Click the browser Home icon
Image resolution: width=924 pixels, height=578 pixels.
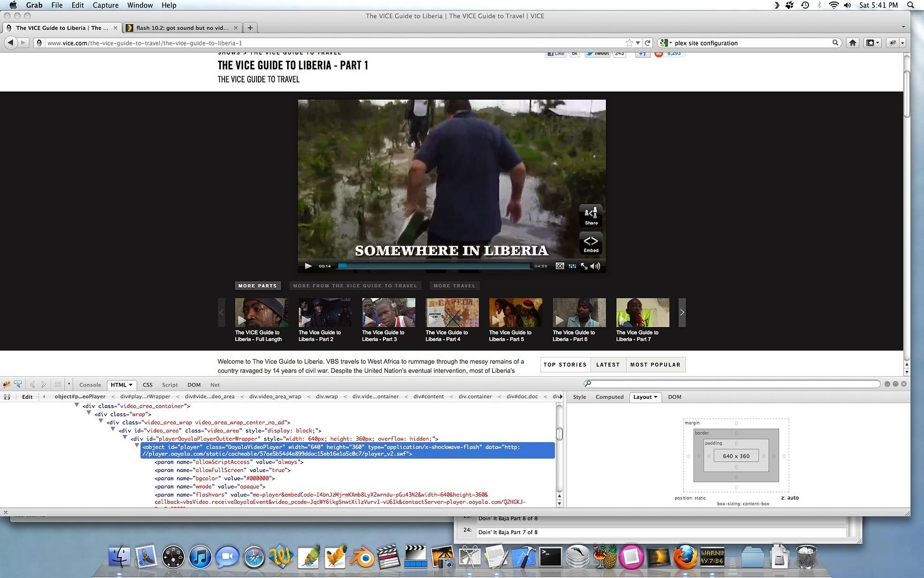[853, 43]
